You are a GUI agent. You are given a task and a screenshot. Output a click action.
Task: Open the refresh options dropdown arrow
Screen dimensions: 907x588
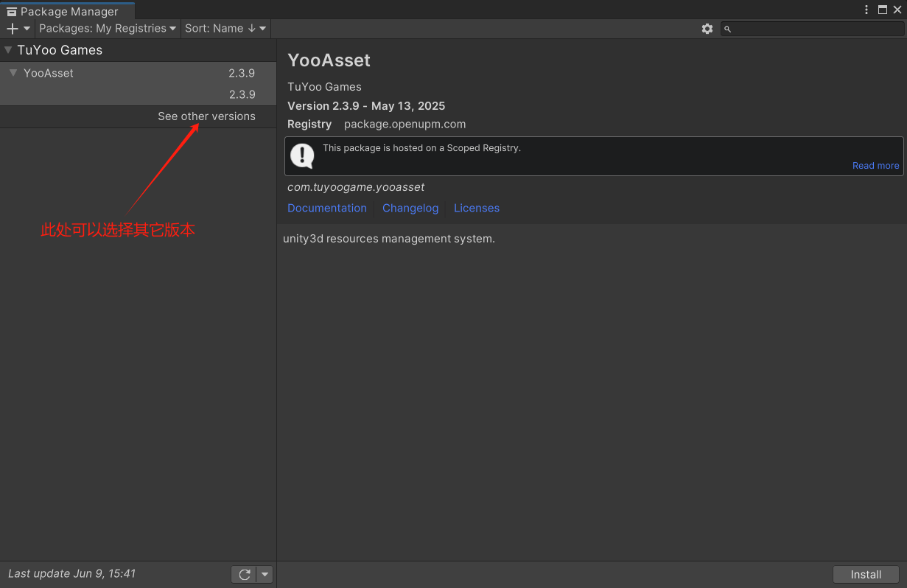[x=264, y=574]
